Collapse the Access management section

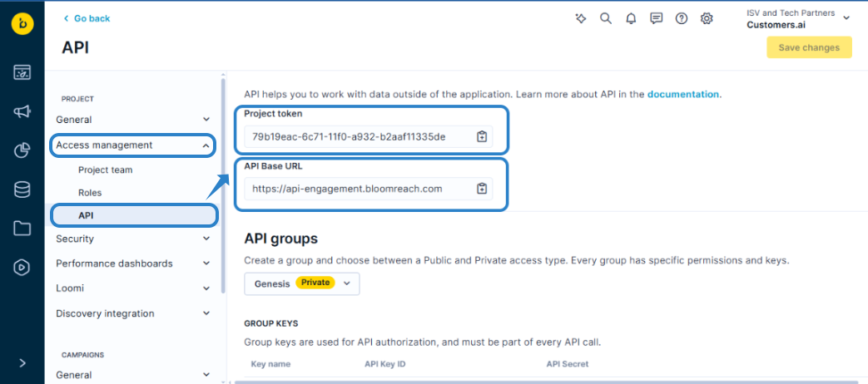(206, 145)
